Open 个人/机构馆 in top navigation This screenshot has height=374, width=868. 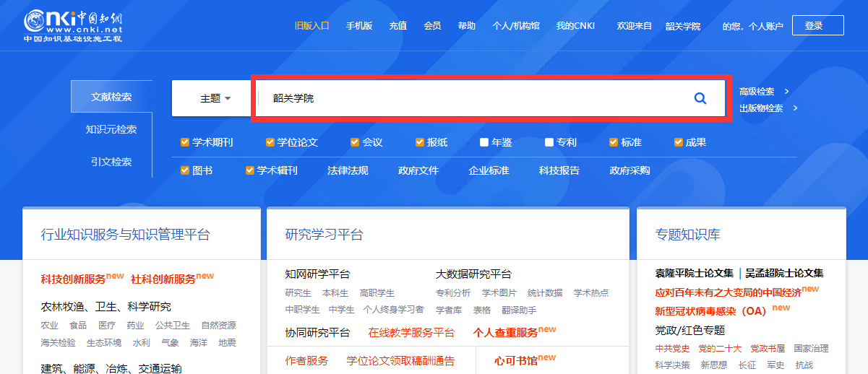(x=516, y=26)
